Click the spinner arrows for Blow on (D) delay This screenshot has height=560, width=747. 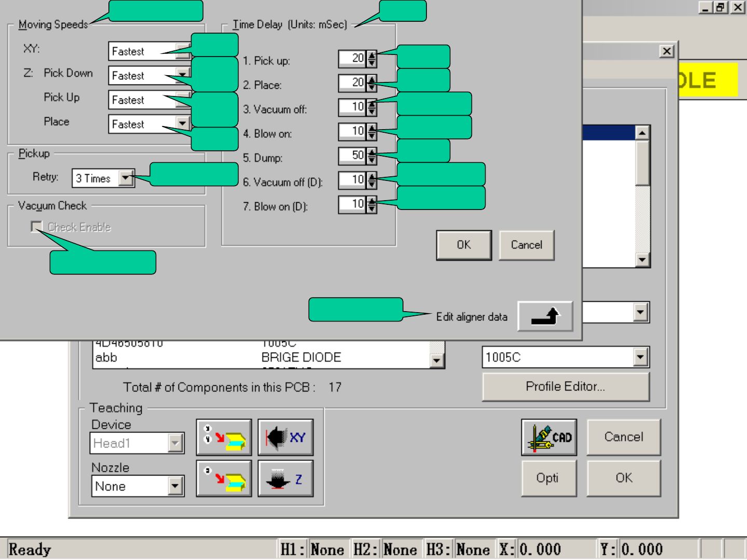[371, 204]
